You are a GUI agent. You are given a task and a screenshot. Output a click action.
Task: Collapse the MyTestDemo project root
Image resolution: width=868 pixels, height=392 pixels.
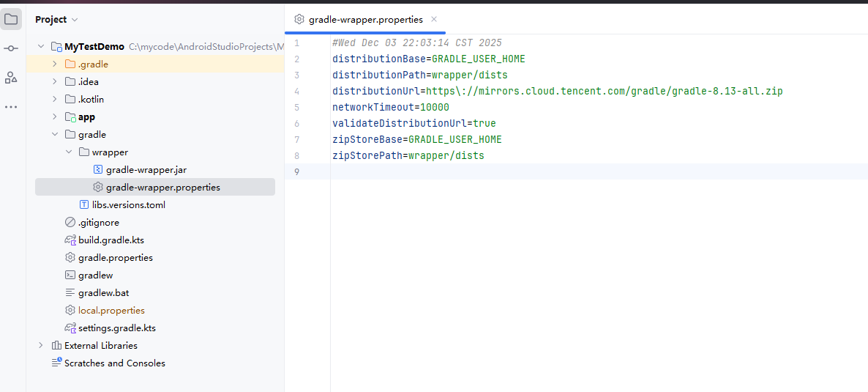pyautogui.click(x=41, y=47)
